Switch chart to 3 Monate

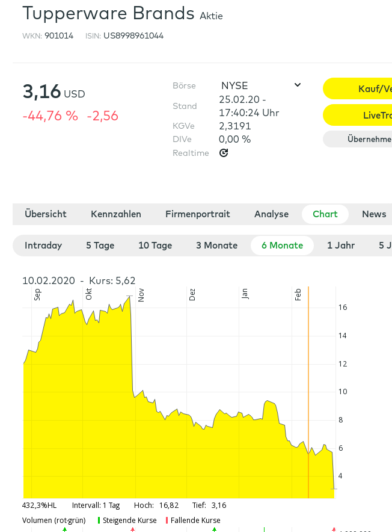click(x=216, y=246)
